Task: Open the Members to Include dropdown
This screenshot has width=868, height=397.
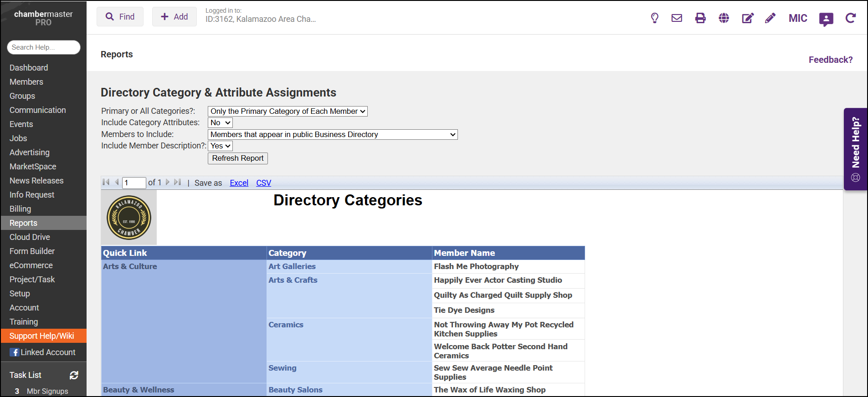Action: point(333,135)
